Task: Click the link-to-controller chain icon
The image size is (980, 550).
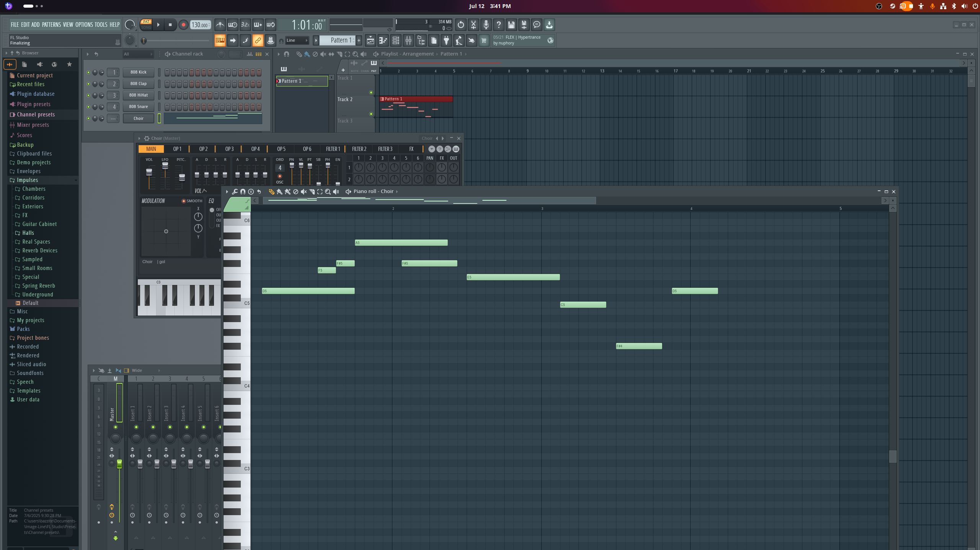Action: (258, 40)
